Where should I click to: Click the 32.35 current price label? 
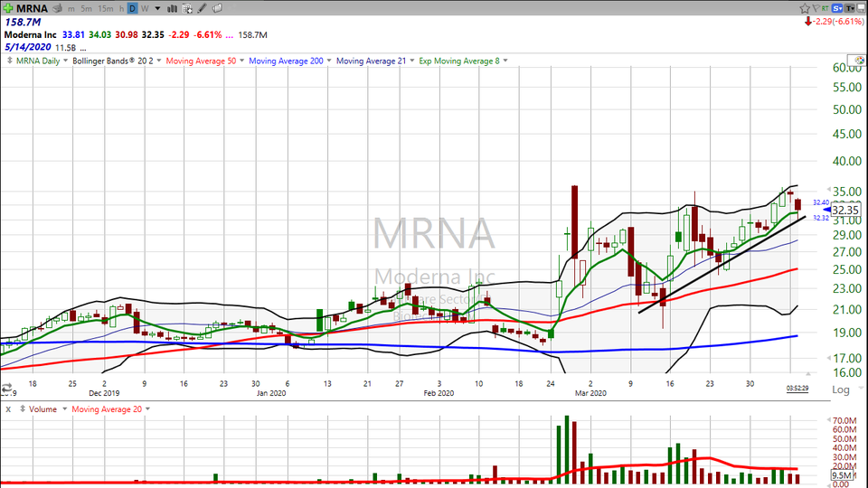845,211
